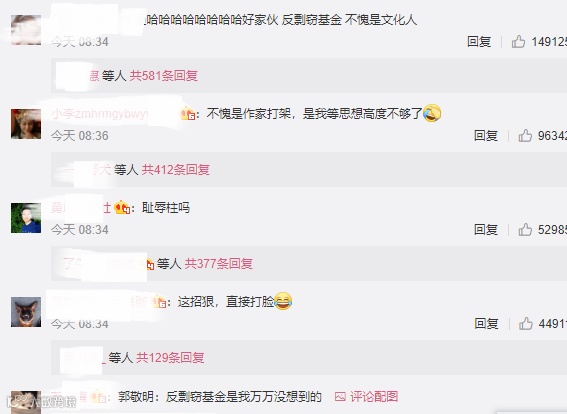The height and width of the screenshot is (414, 567).
Task: Like the comment with 149125 likes
Action: [x=518, y=42]
